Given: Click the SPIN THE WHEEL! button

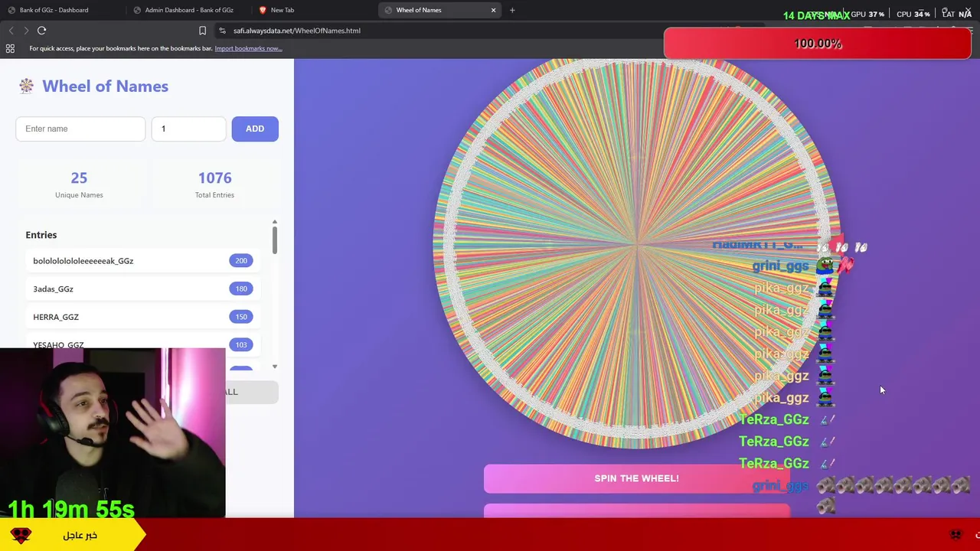Looking at the screenshot, I should 636,478.
